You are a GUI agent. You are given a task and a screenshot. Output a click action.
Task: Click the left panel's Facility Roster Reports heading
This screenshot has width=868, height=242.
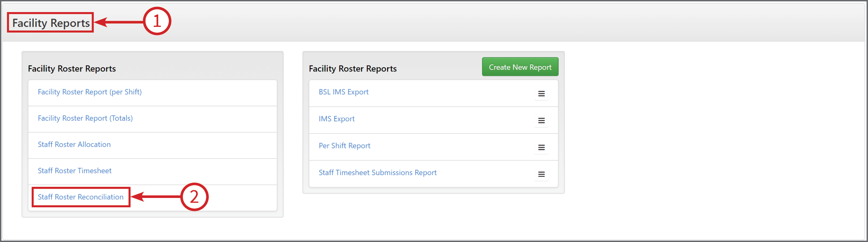pos(72,69)
